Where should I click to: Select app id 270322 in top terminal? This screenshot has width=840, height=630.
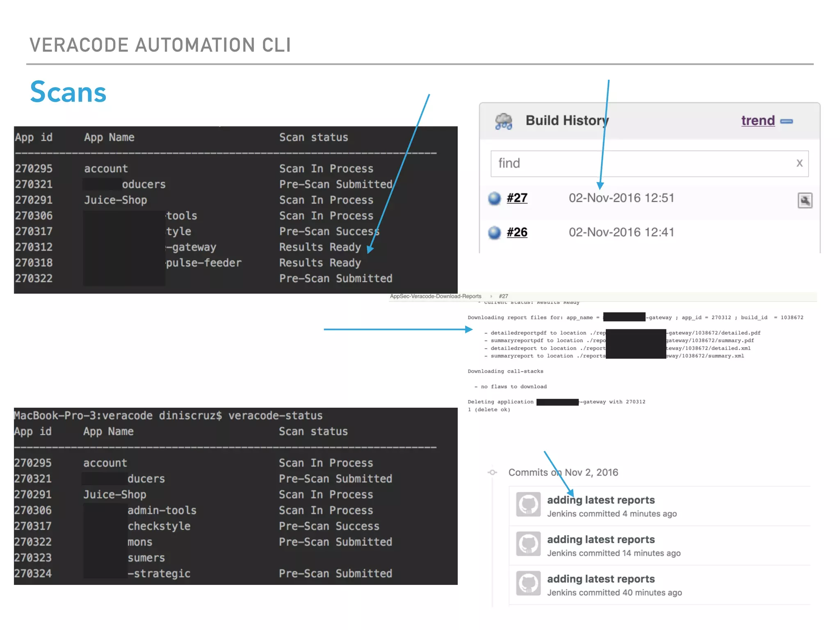pyautogui.click(x=34, y=279)
